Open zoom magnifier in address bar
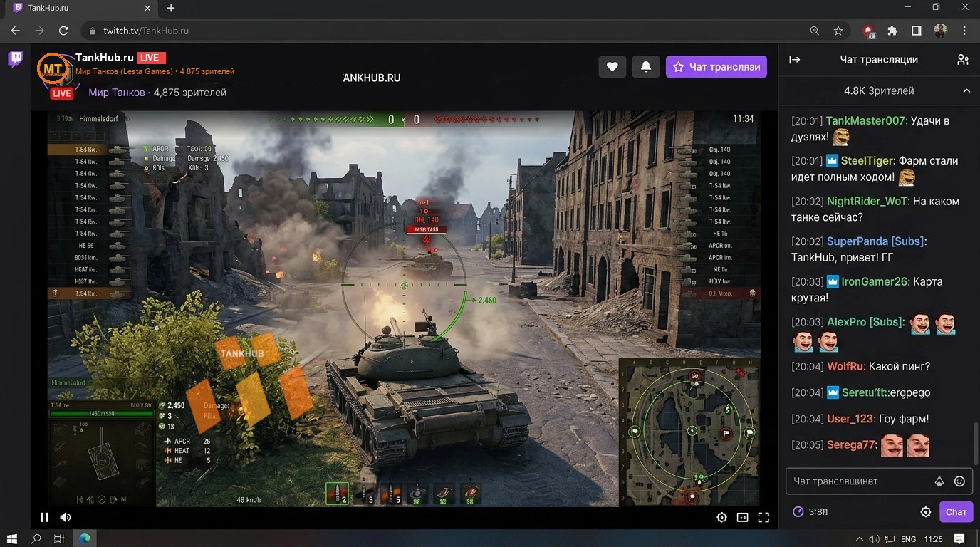Viewport: 980px width, 547px height. tap(815, 31)
